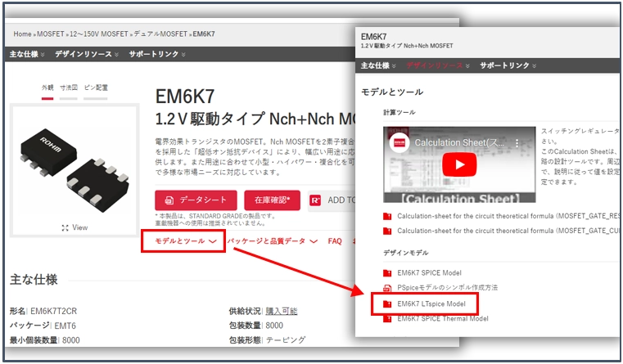Expand 主な仕様 menu in left window
Viewport: 623px width, 364px height.
click(x=27, y=54)
